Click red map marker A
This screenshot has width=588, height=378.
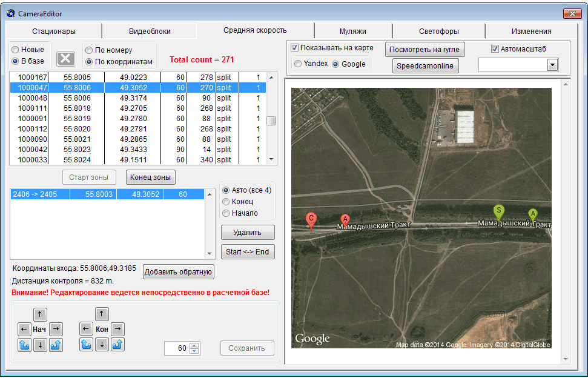[x=345, y=221]
